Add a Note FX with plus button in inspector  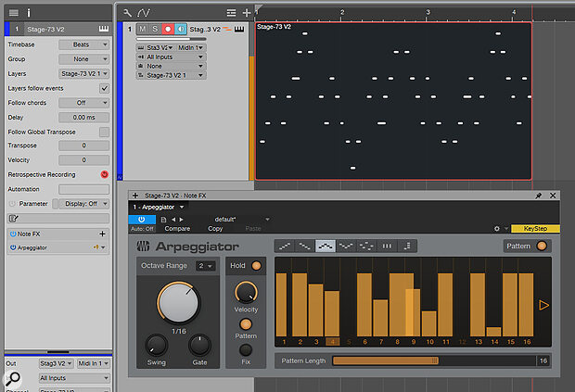102,234
